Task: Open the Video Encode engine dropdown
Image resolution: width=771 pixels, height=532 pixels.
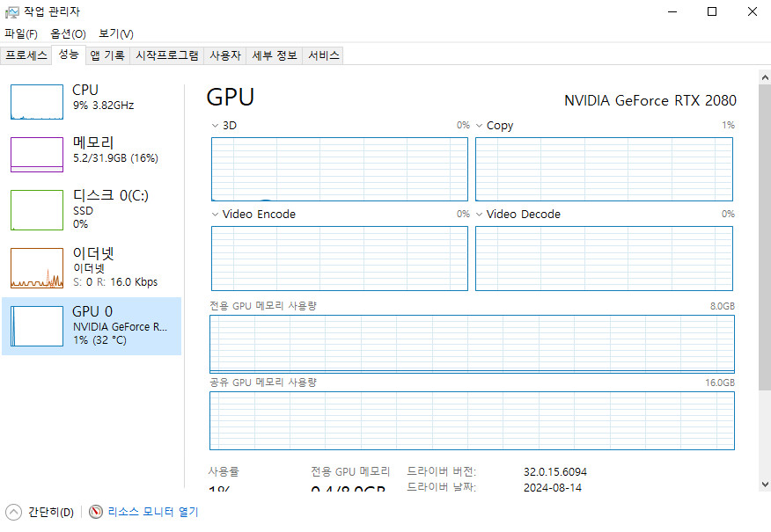Action: (215, 215)
